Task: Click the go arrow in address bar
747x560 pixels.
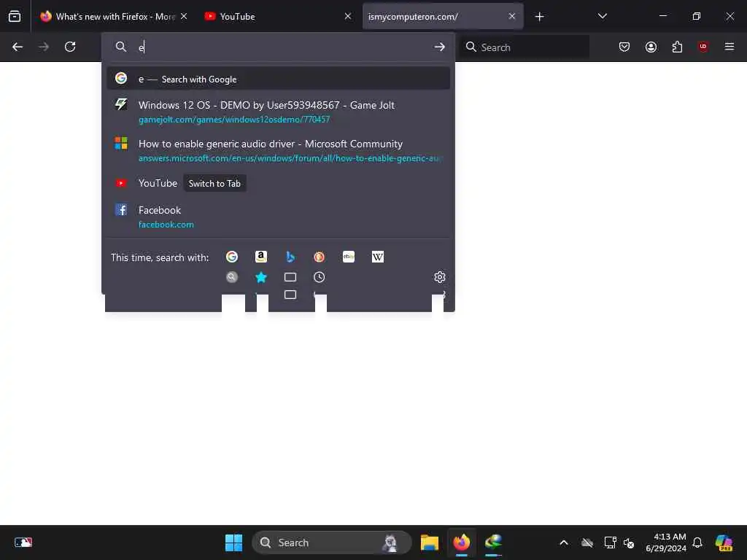Action: point(439,47)
